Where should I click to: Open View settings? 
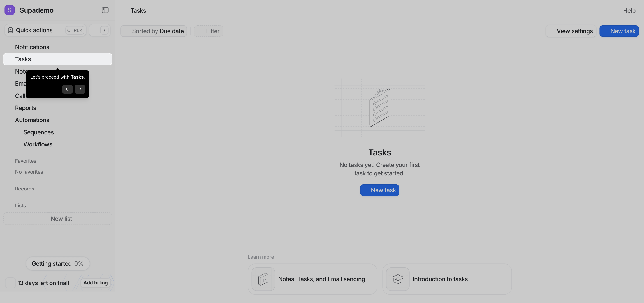point(571,31)
